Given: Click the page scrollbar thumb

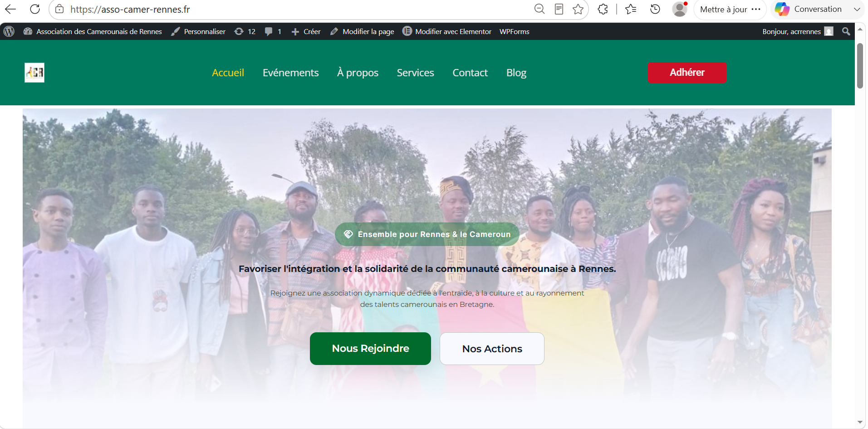Looking at the screenshot, I should pyautogui.click(x=860, y=66).
